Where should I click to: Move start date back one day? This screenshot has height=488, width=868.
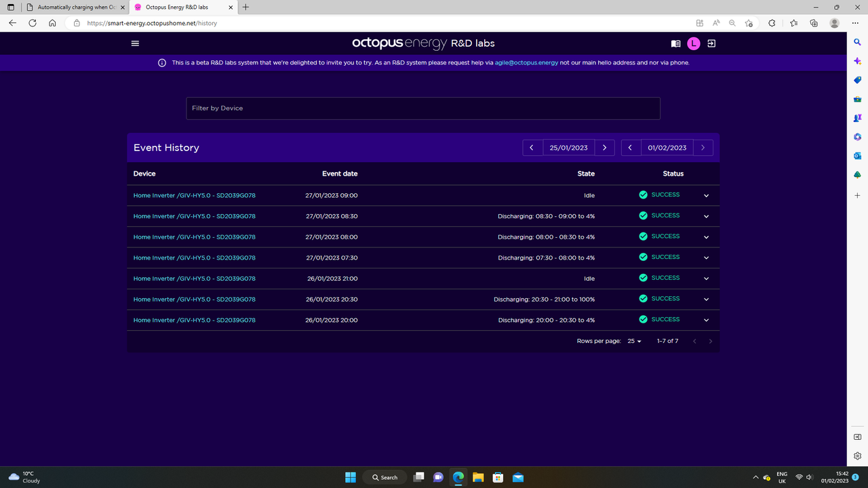[532, 148]
